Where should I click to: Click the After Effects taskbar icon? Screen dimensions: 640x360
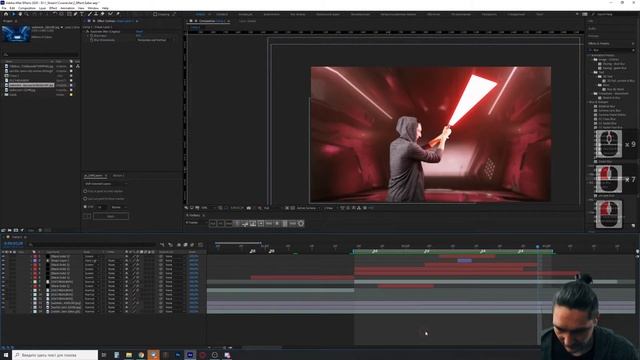click(190, 355)
